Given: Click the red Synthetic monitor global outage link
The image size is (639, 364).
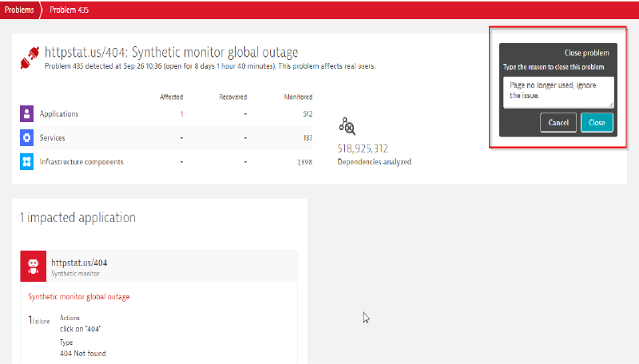Looking at the screenshot, I should (x=79, y=297).
